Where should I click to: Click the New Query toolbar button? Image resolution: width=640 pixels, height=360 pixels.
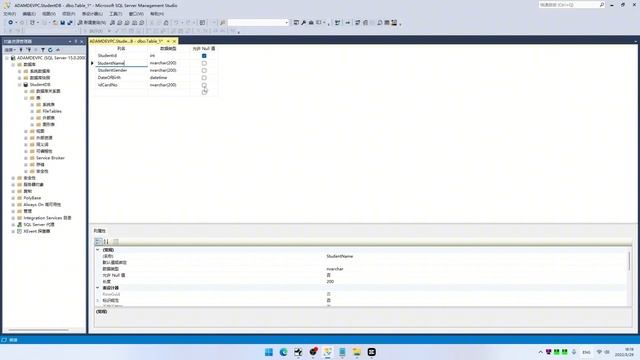click(x=92, y=22)
